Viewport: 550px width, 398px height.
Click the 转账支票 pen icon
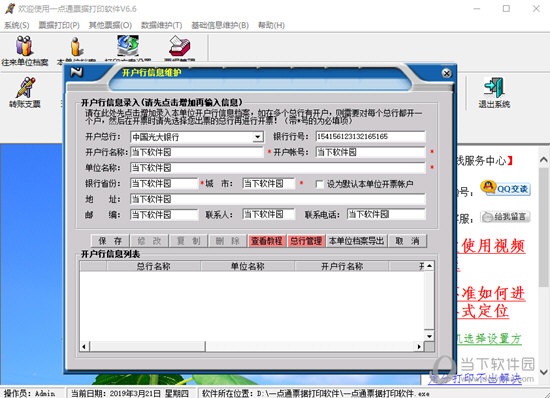(25, 92)
